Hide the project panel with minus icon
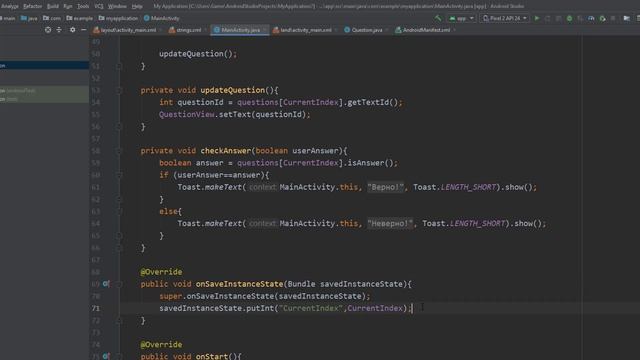Viewport: 640px width, 360px height. coord(84,30)
